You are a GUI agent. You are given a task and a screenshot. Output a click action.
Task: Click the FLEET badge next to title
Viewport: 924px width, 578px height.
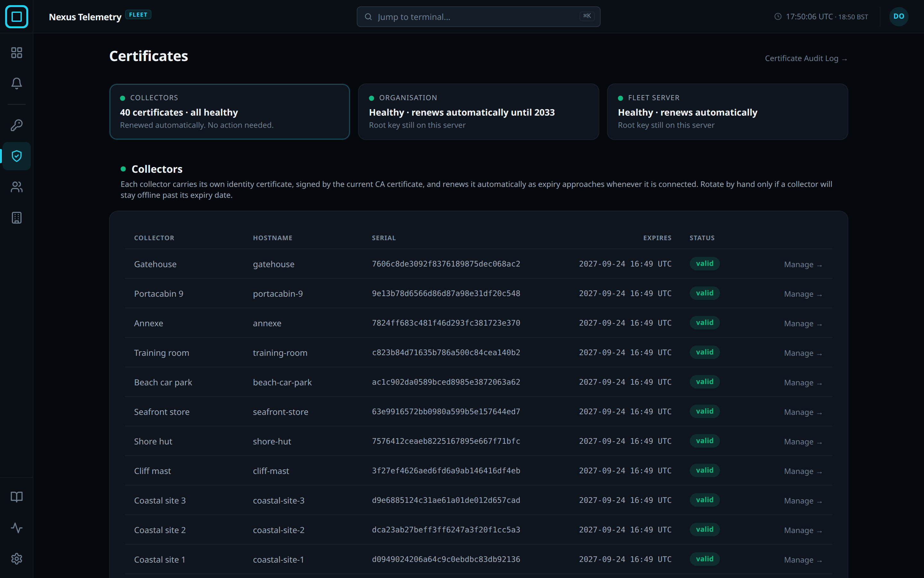[138, 14]
